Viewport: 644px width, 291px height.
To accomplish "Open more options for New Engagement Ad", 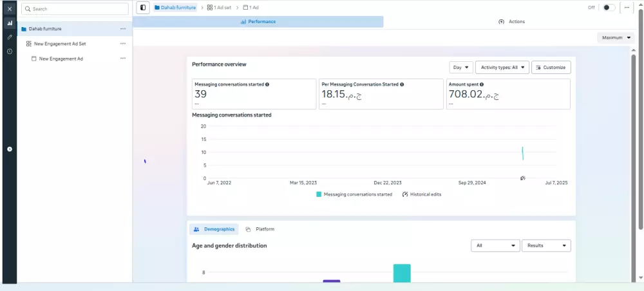I will (123, 59).
